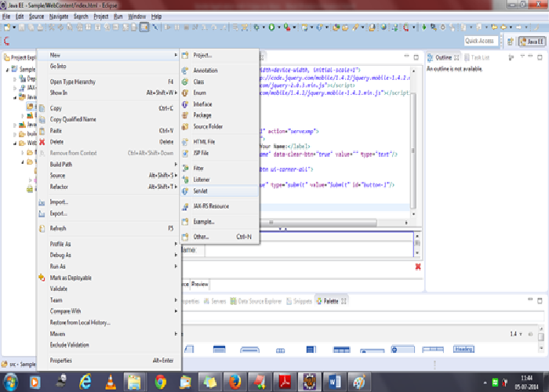Switch to the Servers tab
The width and height of the screenshot is (549, 392).
click(215, 301)
